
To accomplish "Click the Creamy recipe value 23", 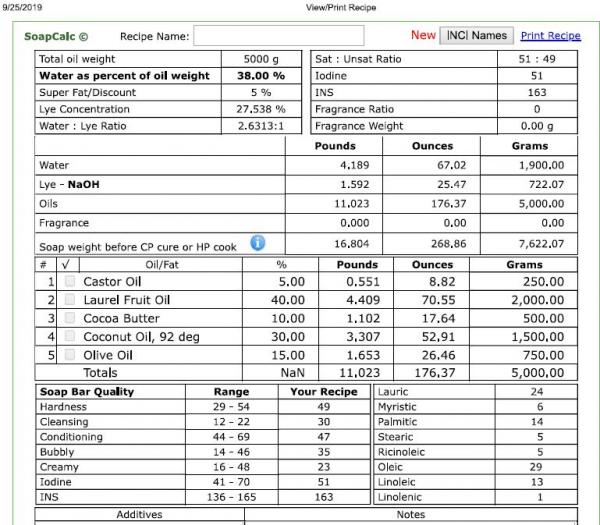I will 324,467.
